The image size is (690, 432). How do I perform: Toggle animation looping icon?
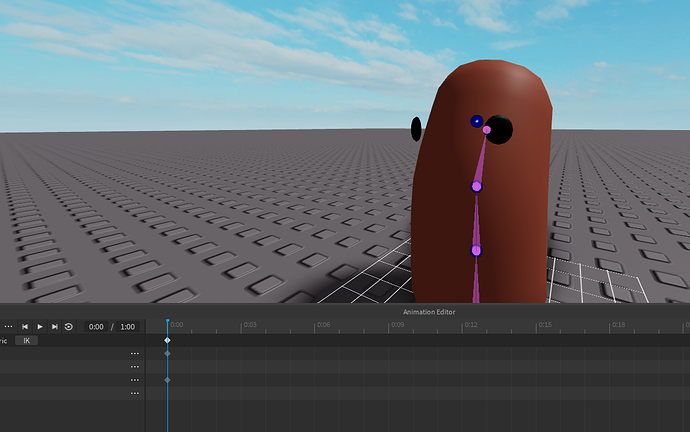[69, 327]
